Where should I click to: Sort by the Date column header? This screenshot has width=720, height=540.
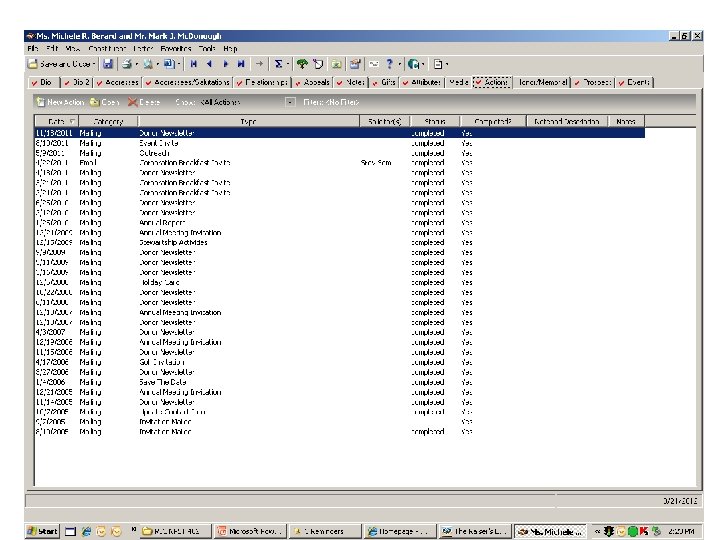point(56,122)
